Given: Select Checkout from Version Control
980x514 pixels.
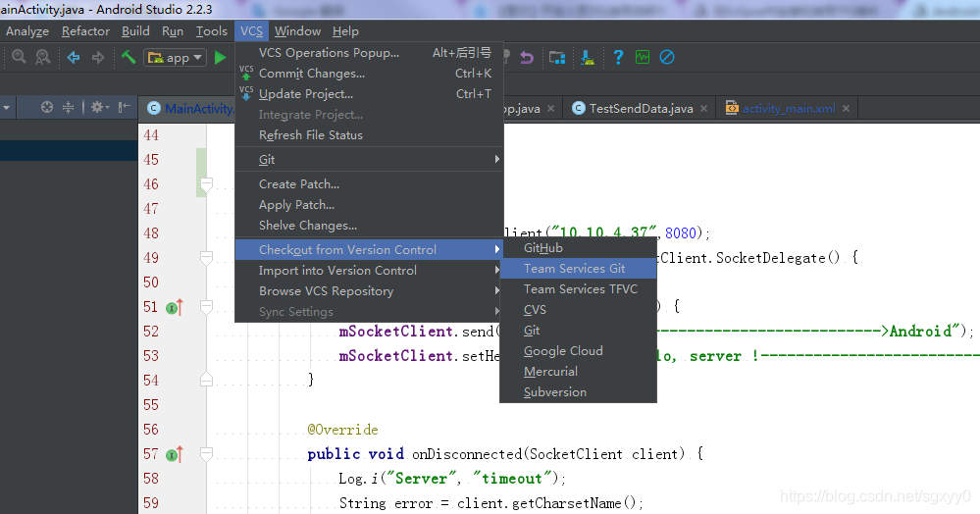Looking at the screenshot, I should pyautogui.click(x=370, y=249).
